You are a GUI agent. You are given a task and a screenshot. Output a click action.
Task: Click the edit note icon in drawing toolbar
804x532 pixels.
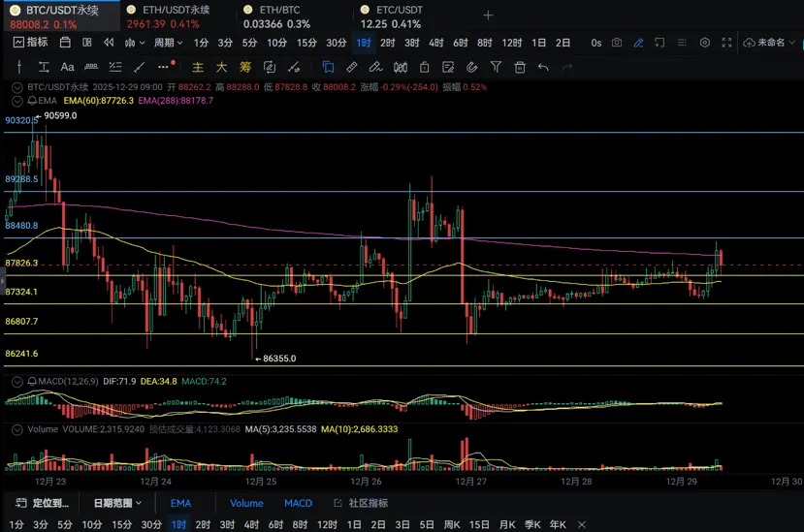[x=448, y=67]
